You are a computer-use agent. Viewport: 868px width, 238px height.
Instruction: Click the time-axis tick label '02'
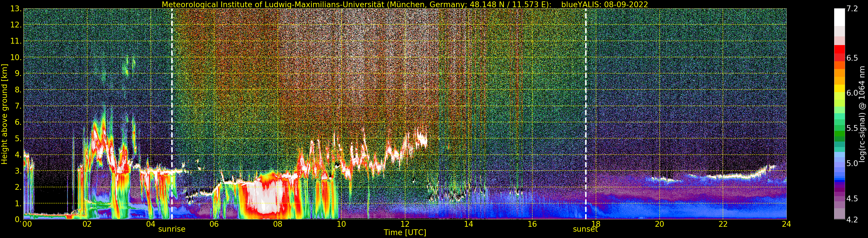(87, 224)
